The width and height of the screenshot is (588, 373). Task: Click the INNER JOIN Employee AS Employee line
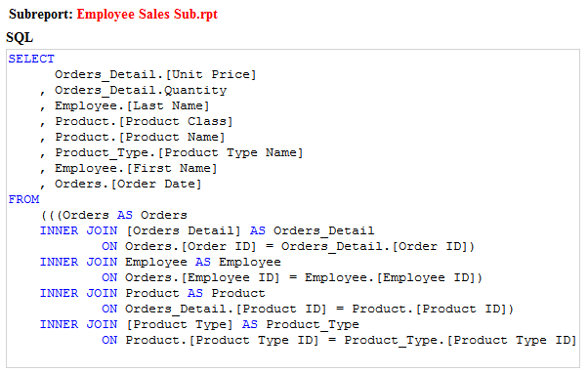pyautogui.click(x=160, y=263)
